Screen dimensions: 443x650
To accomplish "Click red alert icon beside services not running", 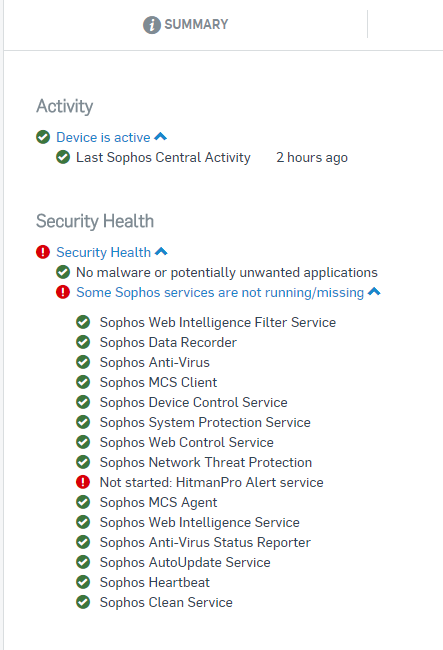I will (63, 292).
